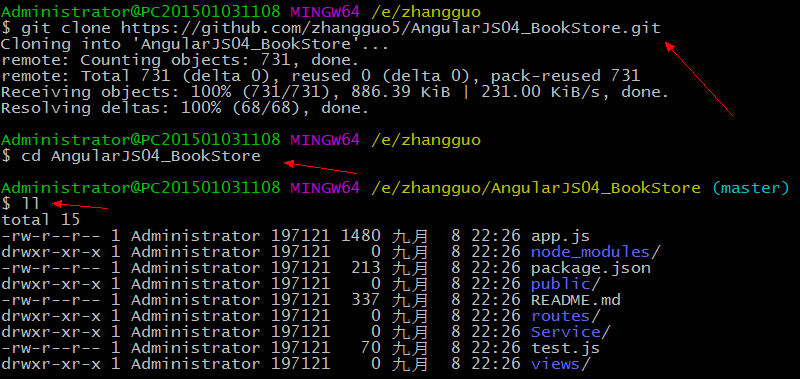Click the file size 70 of test.js
800x379 pixels.
pyautogui.click(x=371, y=348)
